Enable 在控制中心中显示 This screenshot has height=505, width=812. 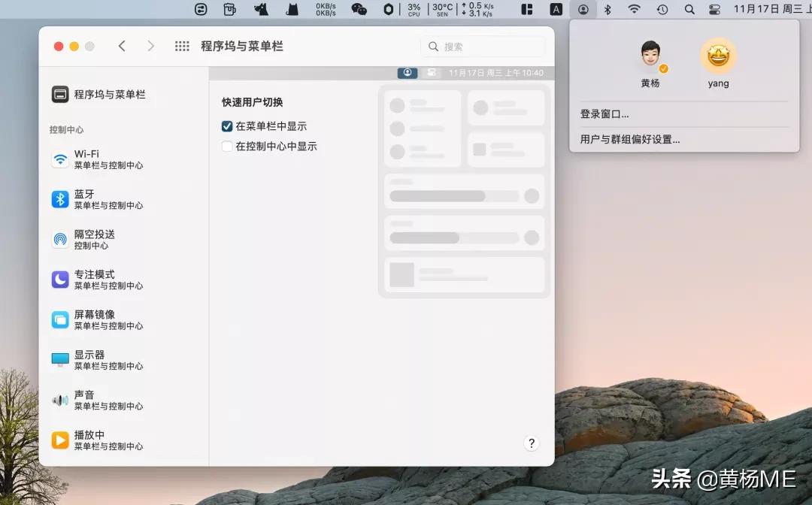[x=227, y=146]
